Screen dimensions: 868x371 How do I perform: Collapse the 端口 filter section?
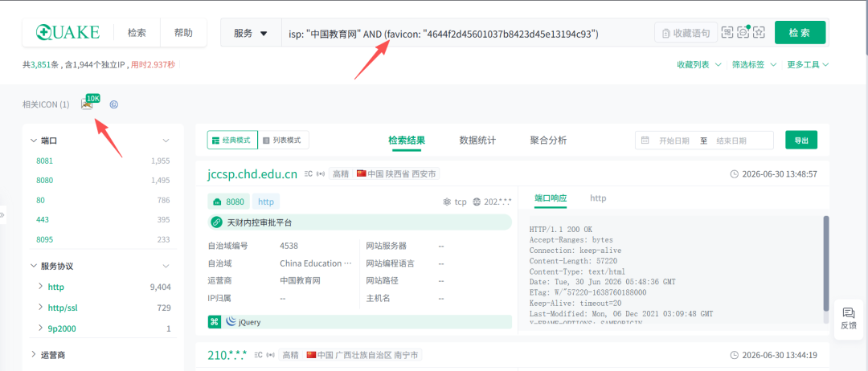point(166,141)
